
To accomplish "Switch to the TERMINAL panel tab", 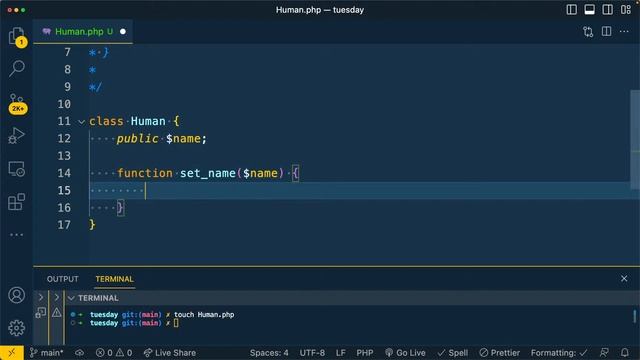I will [x=114, y=279].
